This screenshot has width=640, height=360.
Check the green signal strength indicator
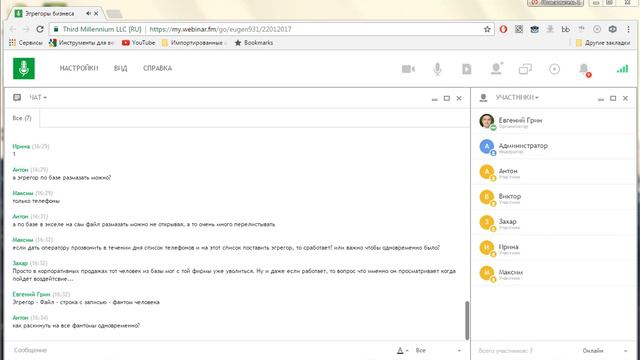622,69
